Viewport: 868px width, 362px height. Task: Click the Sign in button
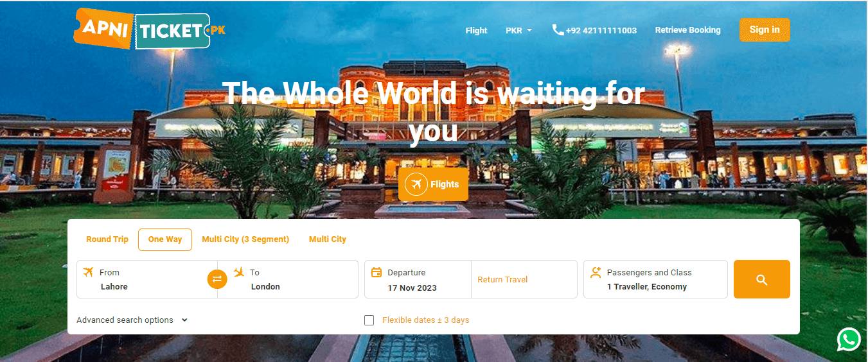pyautogui.click(x=765, y=30)
